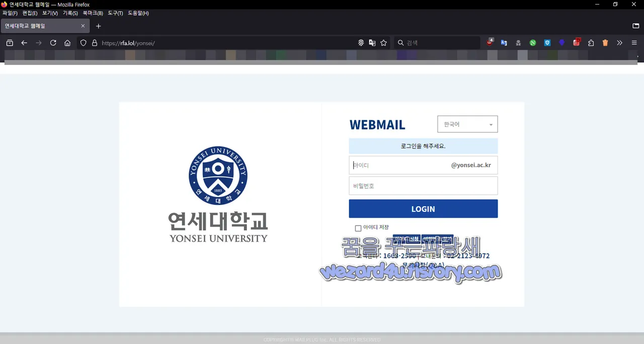The width and height of the screenshot is (644, 344).
Task: Click the LOGIN button
Action: tap(423, 209)
